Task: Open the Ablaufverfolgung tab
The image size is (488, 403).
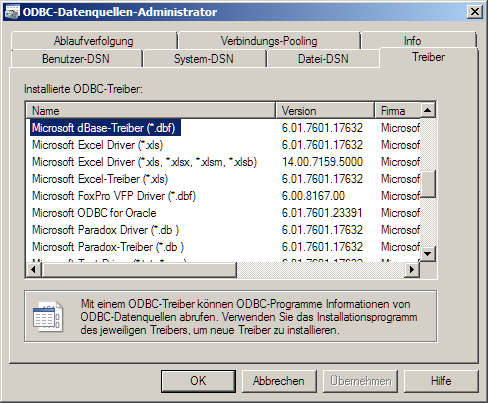Action: [x=94, y=41]
